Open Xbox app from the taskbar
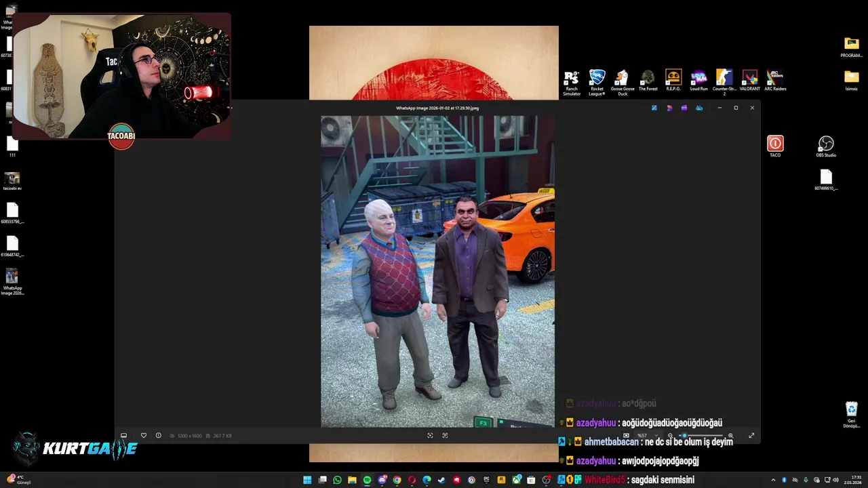 [516, 480]
